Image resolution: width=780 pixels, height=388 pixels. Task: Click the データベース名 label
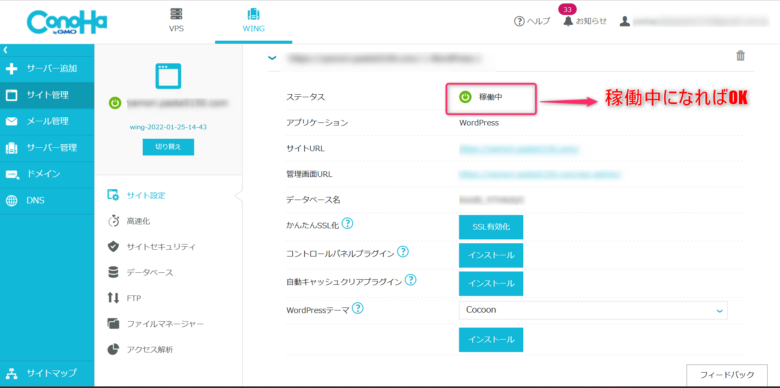pos(313,200)
